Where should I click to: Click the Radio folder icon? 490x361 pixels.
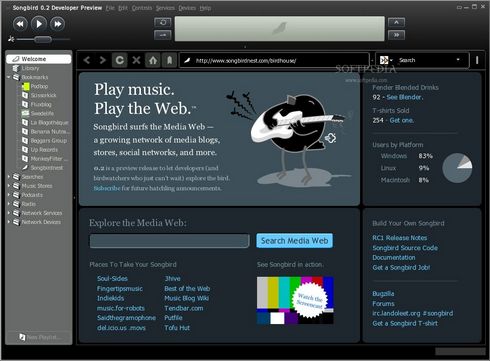16,204
